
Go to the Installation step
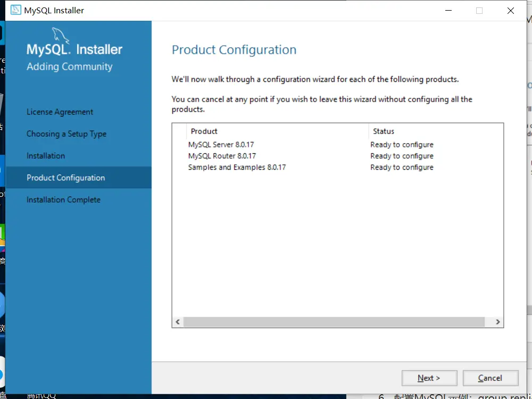pyautogui.click(x=46, y=156)
